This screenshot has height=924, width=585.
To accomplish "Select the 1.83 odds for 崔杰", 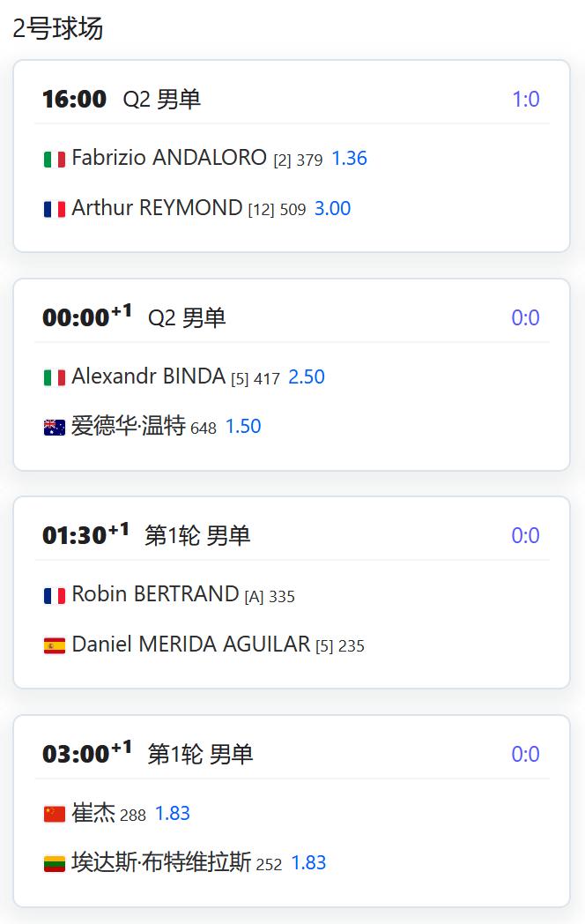I will (x=172, y=813).
